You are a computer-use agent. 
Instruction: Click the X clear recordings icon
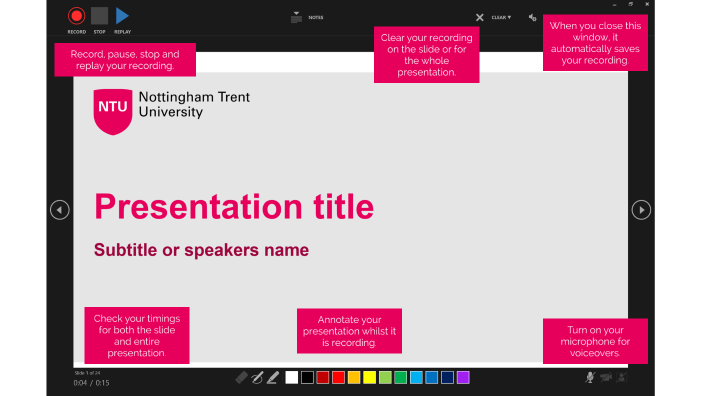coord(480,18)
